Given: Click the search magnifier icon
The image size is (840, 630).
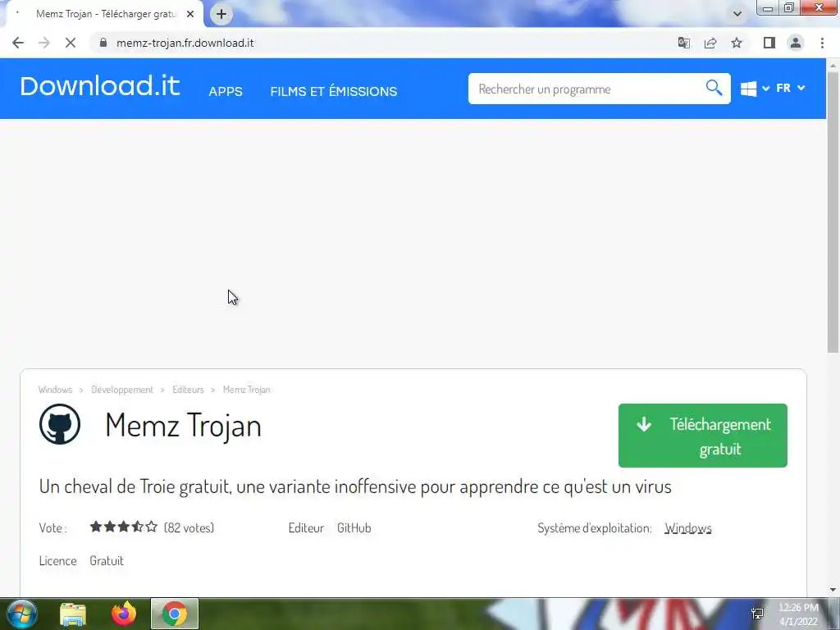Looking at the screenshot, I should coord(714,87).
